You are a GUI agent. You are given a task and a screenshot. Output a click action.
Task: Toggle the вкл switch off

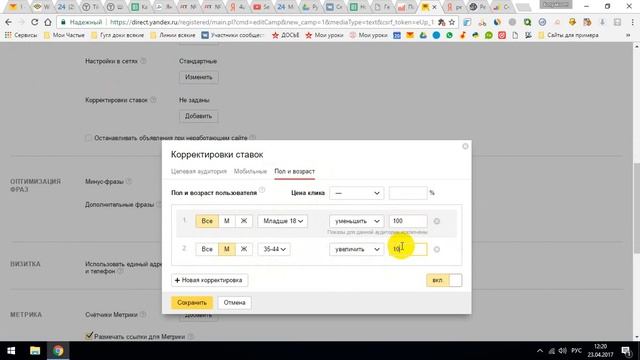pos(444,280)
